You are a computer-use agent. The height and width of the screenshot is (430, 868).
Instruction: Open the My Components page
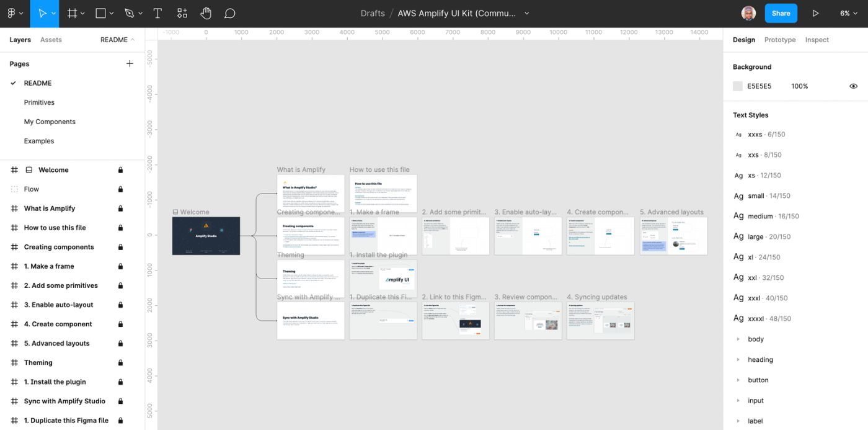click(50, 122)
